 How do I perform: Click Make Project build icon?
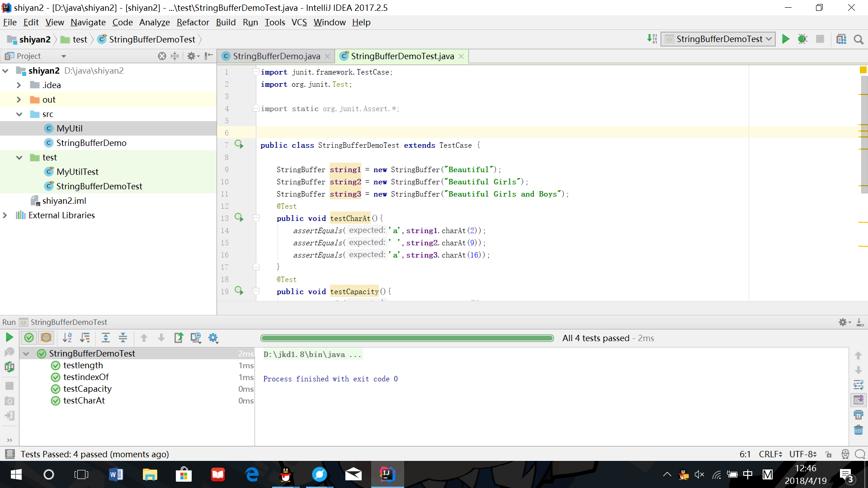(x=652, y=39)
